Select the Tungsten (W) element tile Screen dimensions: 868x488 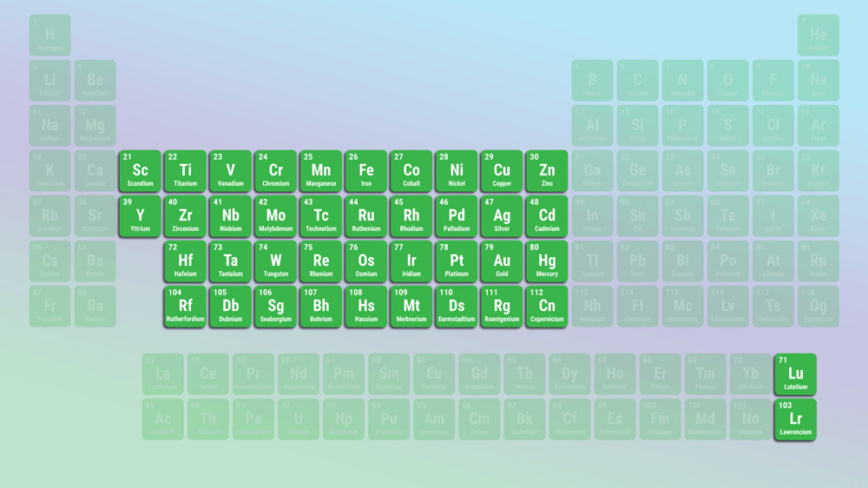coord(275,261)
